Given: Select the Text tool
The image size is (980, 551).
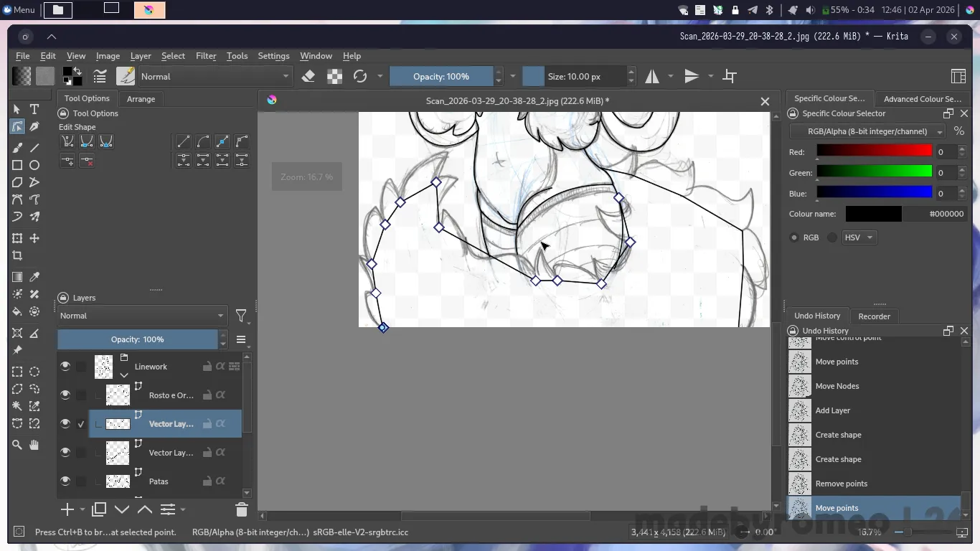Looking at the screenshot, I should [x=34, y=109].
